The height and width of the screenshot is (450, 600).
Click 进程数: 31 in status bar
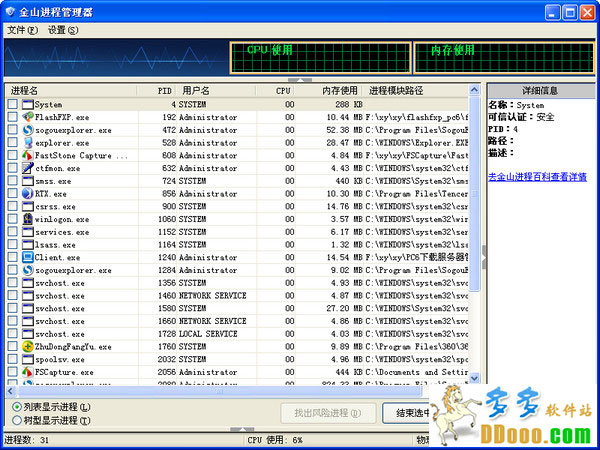[26, 440]
